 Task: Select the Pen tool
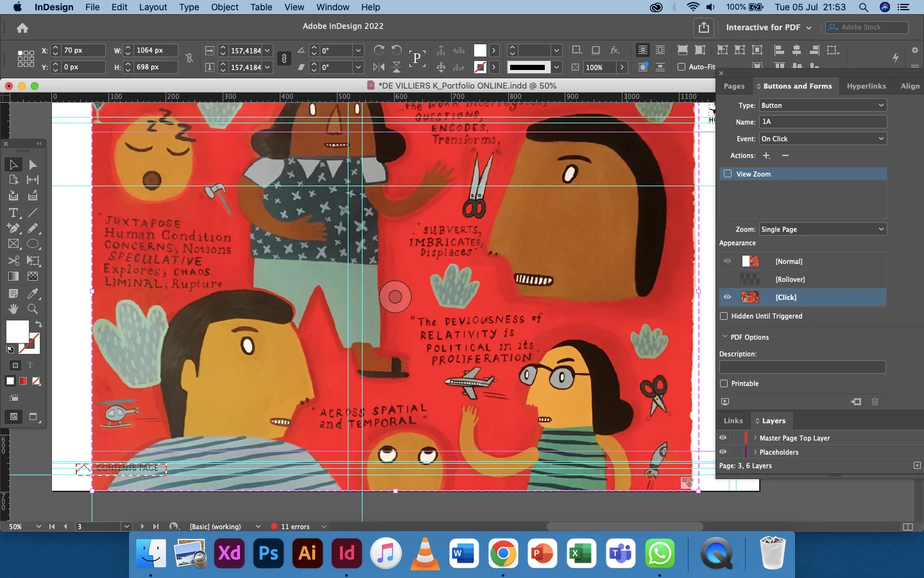(13, 228)
